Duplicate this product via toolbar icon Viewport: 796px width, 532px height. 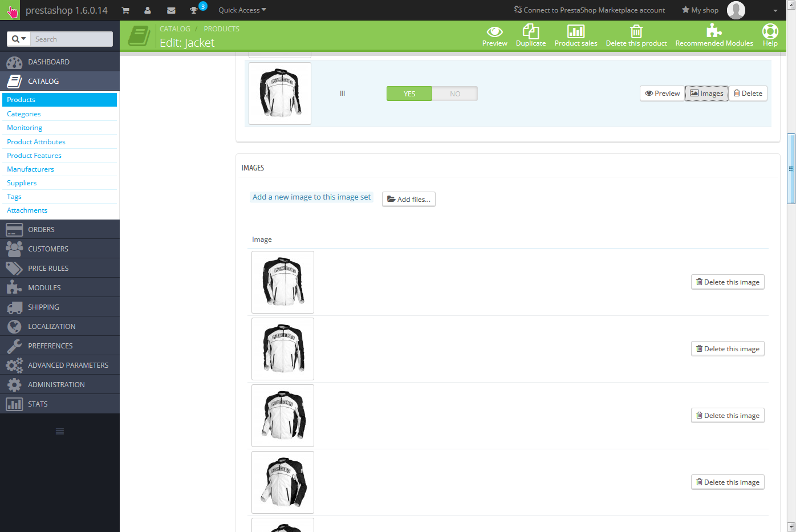(x=530, y=32)
